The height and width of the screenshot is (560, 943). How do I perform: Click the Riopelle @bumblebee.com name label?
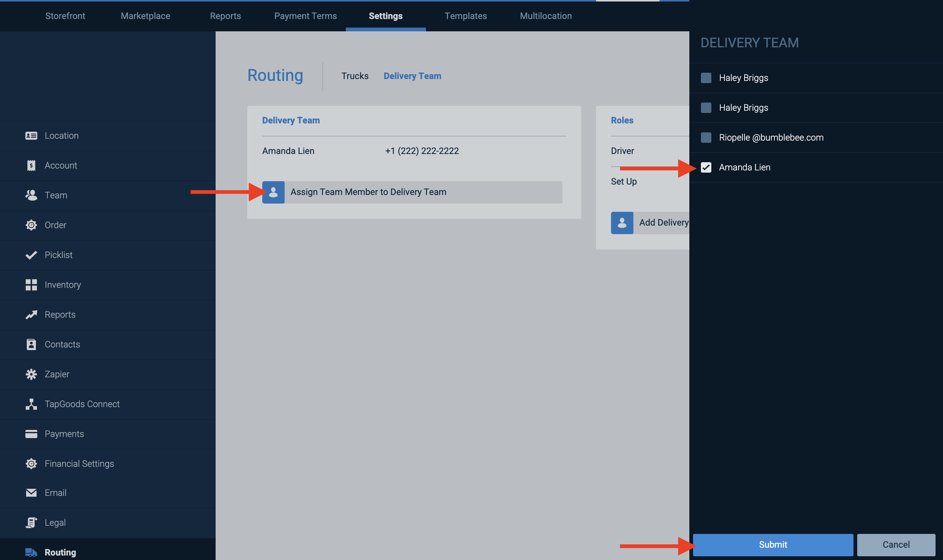pyautogui.click(x=771, y=138)
